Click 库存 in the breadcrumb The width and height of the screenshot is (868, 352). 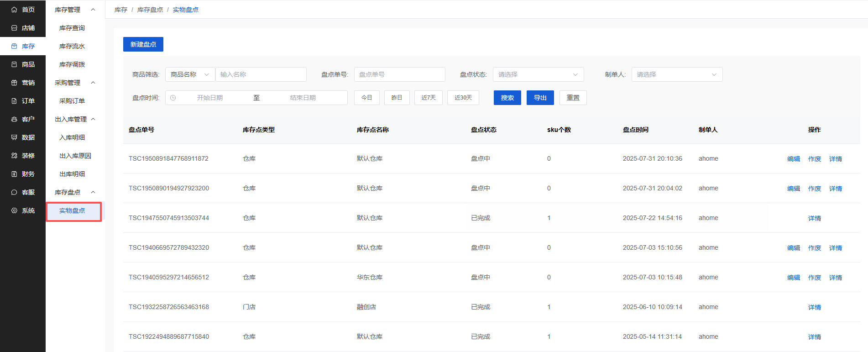click(x=121, y=10)
